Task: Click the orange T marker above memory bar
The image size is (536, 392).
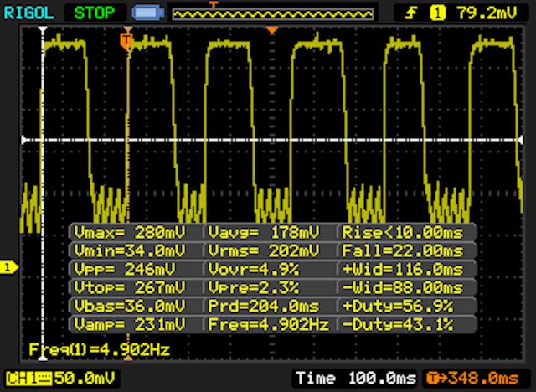Action: (x=214, y=5)
